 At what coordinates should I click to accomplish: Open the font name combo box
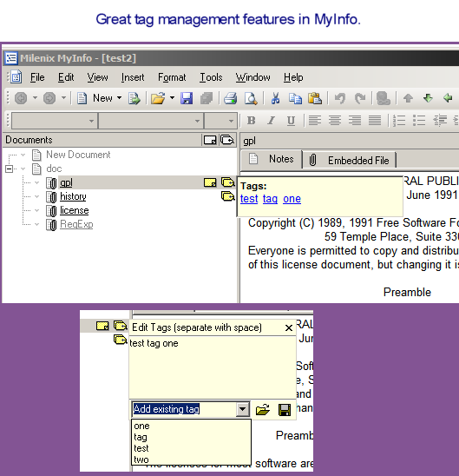pos(151,121)
